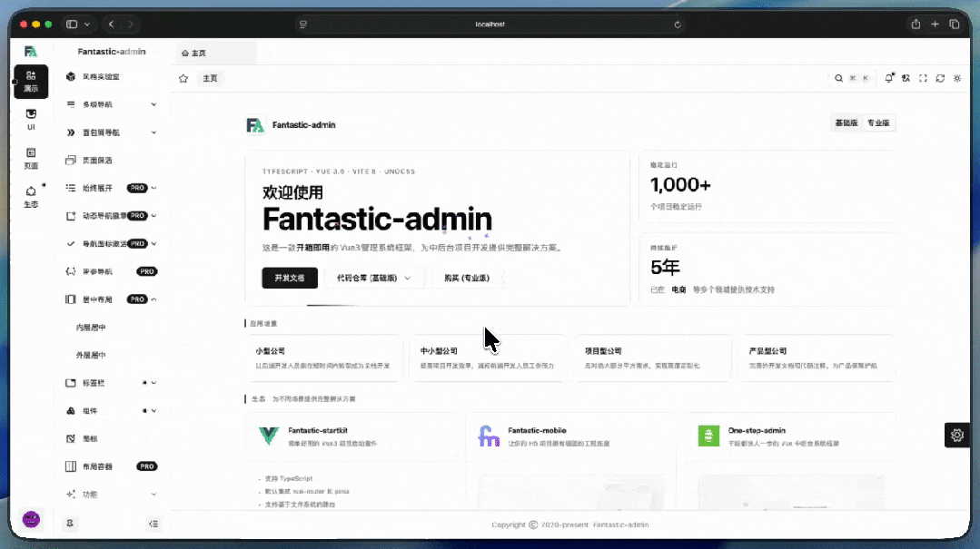Image resolution: width=980 pixels, height=549 pixels.
Task: Toggle the light/dark theme sun icon
Action: (957, 78)
